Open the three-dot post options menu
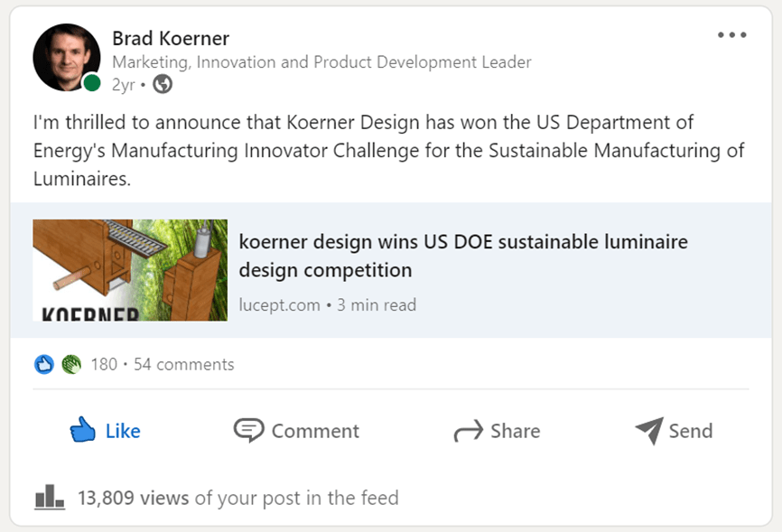Screen dimensions: 782x532 click(731, 35)
